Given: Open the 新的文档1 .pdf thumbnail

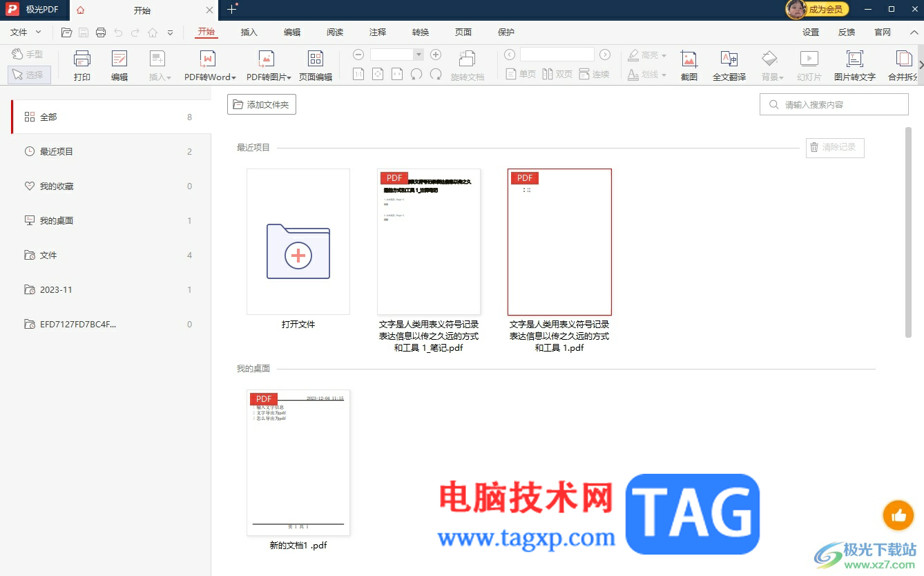Looking at the screenshot, I should 298,463.
